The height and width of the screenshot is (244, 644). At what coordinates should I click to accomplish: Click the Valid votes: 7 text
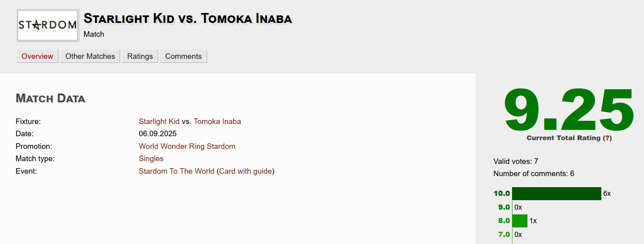[516, 161]
